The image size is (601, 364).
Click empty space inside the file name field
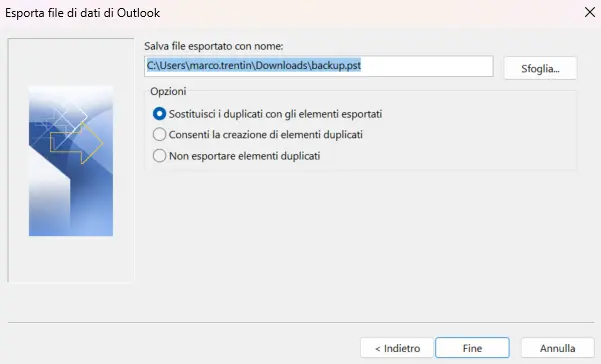tap(425, 66)
